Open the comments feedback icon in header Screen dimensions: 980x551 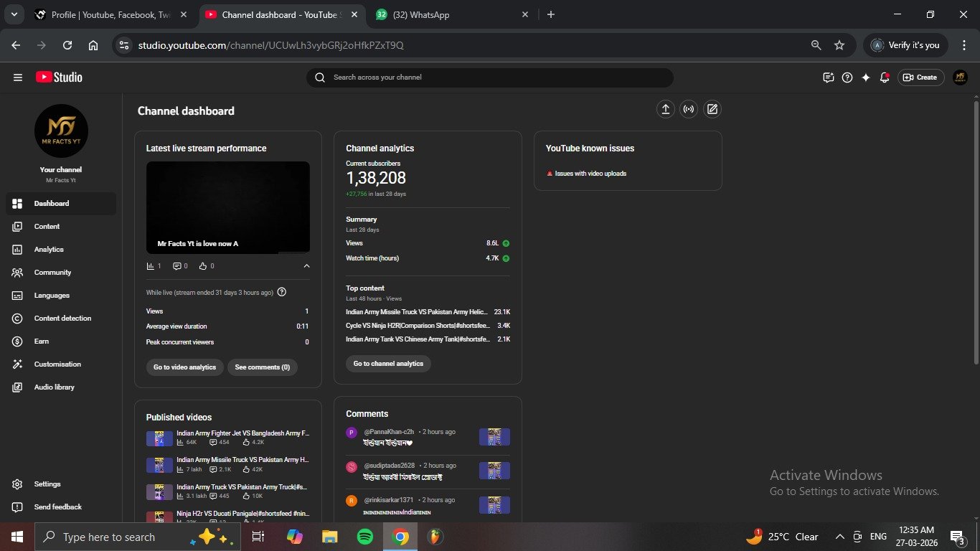[x=829, y=77]
